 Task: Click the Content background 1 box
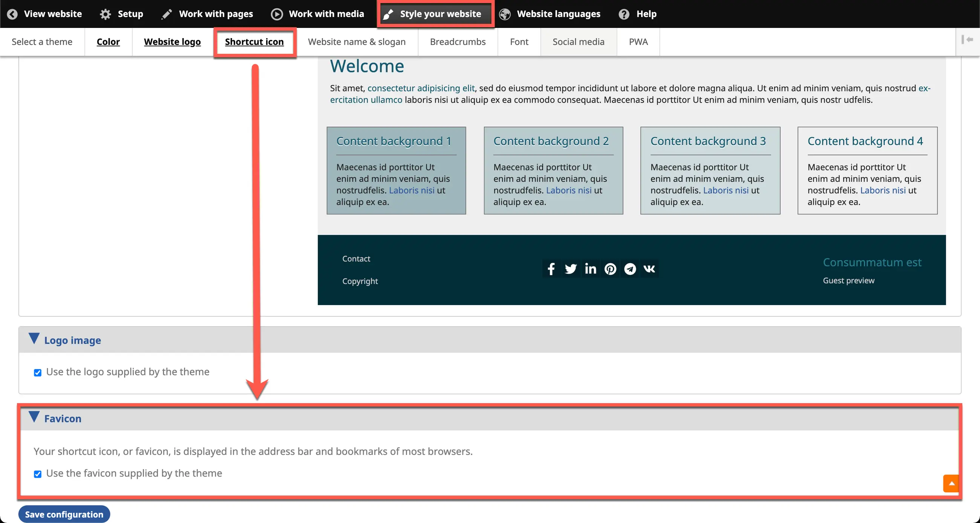point(396,170)
